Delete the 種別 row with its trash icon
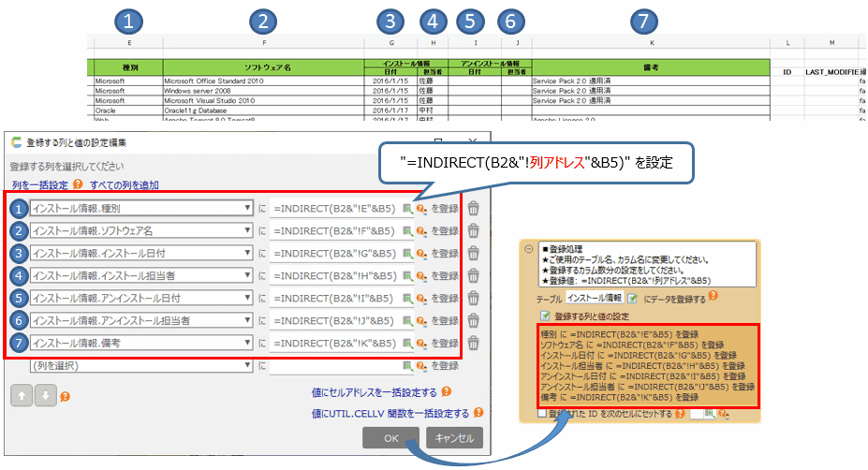This screenshot has height=470, width=868. pos(474,209)
